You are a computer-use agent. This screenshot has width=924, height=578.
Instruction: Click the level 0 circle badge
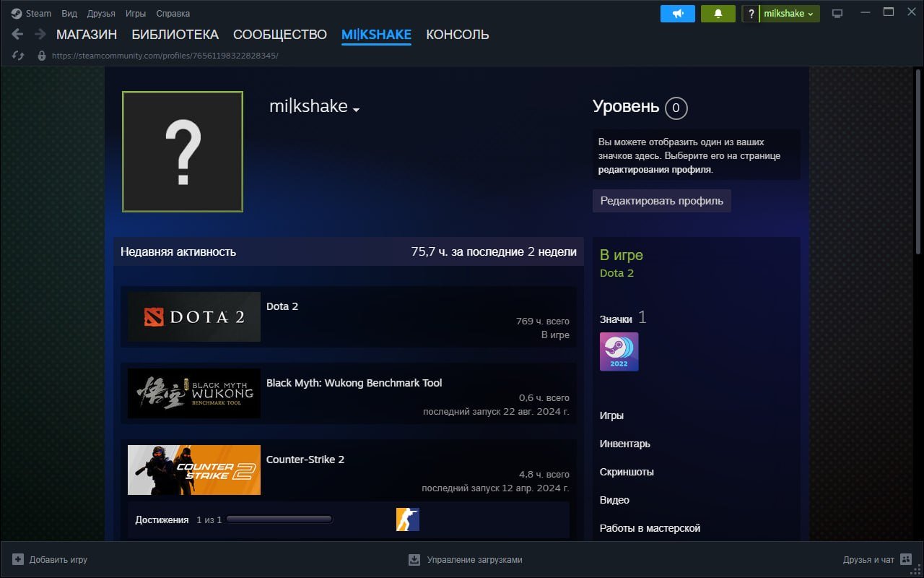pos(676,108)
